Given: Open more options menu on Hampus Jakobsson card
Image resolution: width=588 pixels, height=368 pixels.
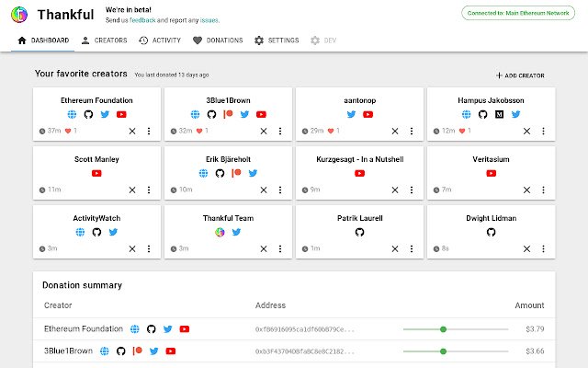Looking at the screenshot, I should (x=543, y=131).
